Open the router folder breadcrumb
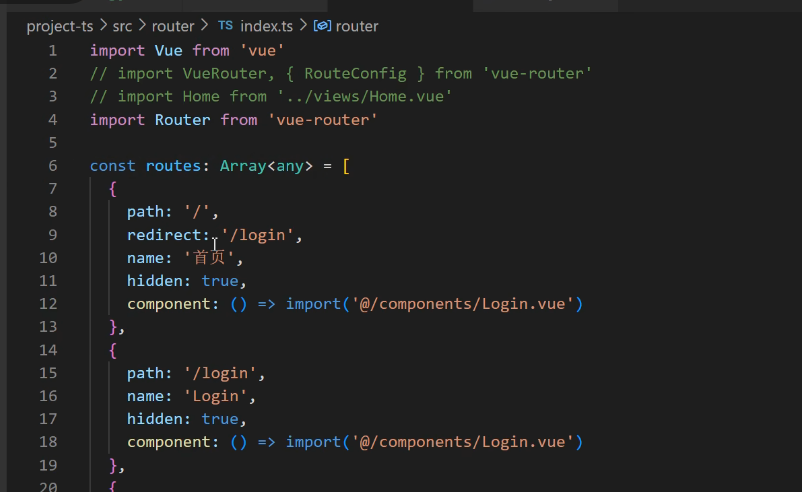Viewport: 802px width, 492px height. pos(173,26)
